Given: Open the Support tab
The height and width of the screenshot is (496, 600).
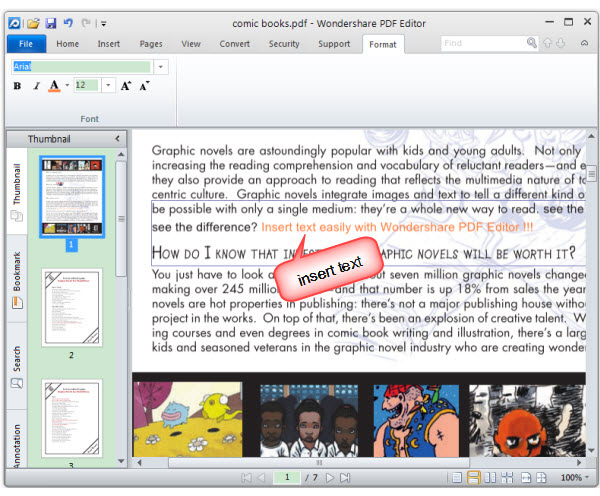Looking at the screenshot, I should tap(334, 44).
